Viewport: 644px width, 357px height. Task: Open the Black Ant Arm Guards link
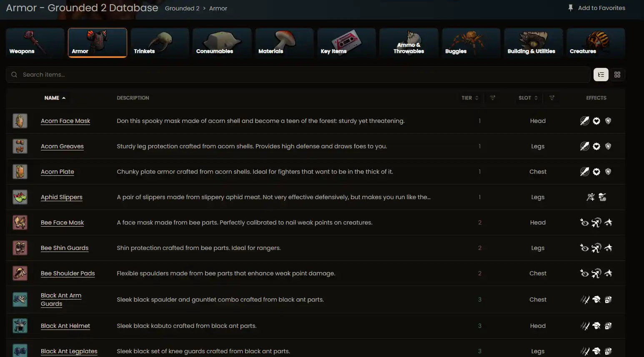pyautogui.click(x=61, y=300)
